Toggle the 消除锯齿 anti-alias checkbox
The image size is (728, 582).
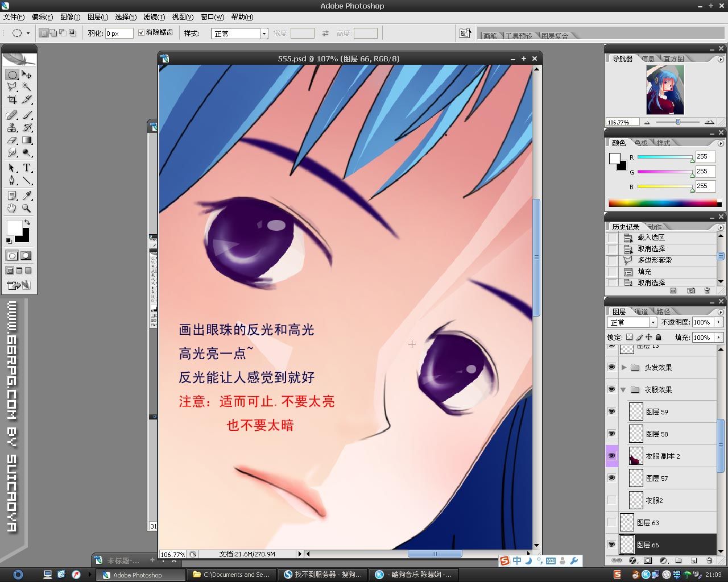pyautogui.click(x=142, y=33)
